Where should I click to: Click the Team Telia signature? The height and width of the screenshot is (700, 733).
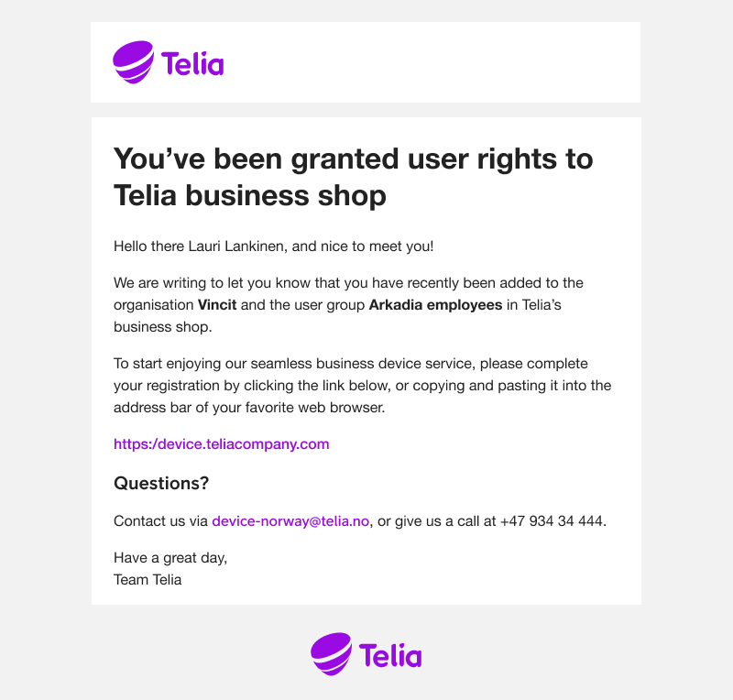tap(148, 580)
